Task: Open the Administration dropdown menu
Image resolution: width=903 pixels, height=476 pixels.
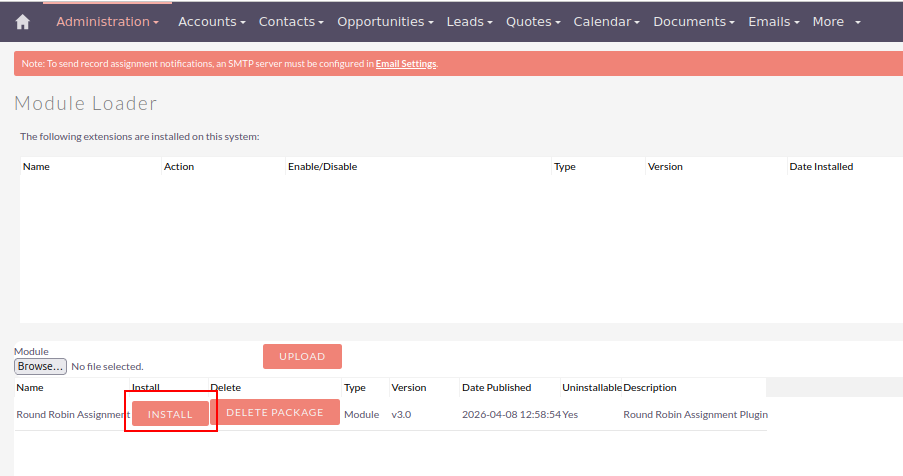Action: [x=107, y=22]
